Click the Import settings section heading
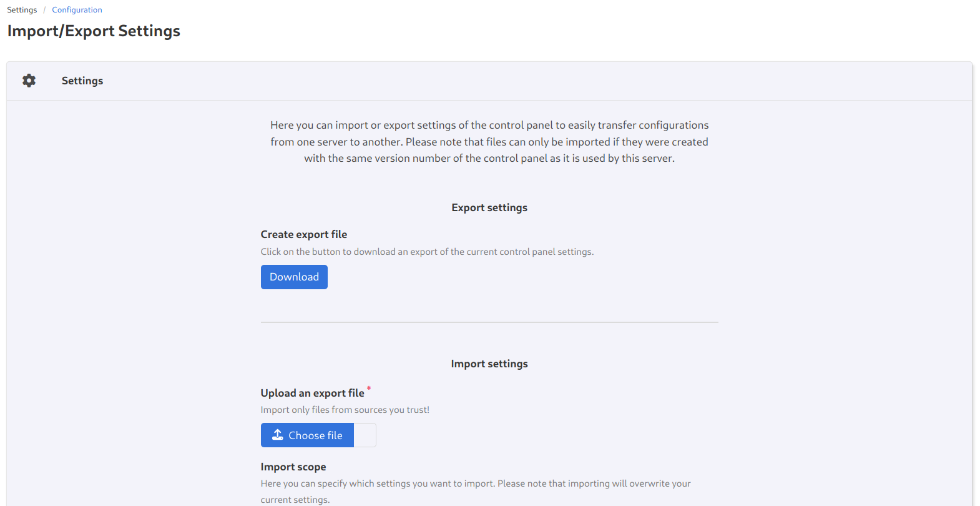Viewport: 980px width, 506px height. pyautogui.click(x=489, y=364)
